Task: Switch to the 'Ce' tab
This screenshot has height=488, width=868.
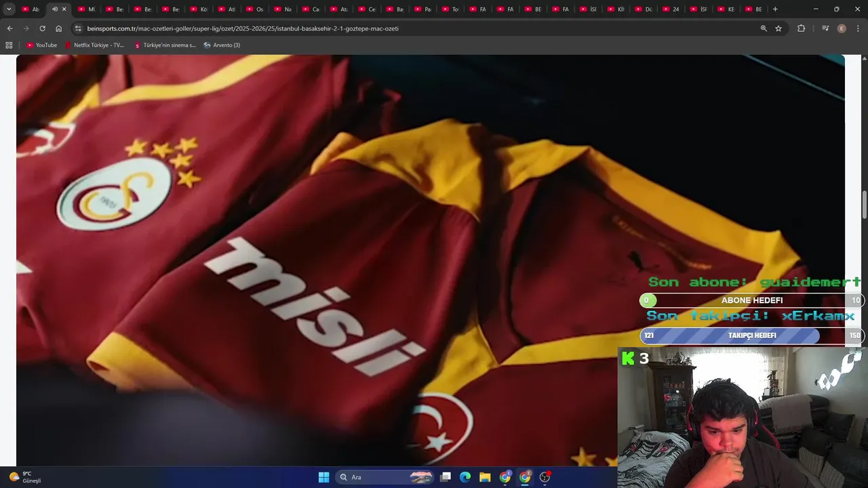Action: click(366, 9)
